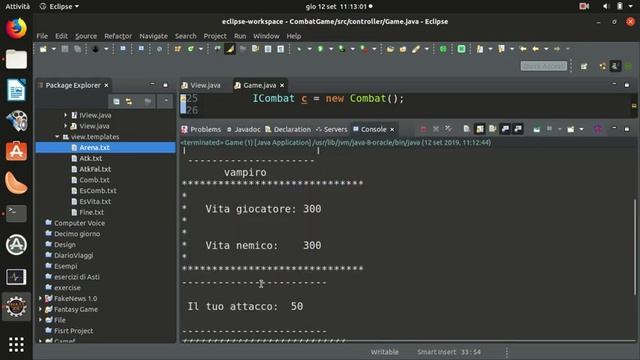Collapse the view.templates package
Image resolution: width=640 pixels, height=360 pixels.
point(57,137)
